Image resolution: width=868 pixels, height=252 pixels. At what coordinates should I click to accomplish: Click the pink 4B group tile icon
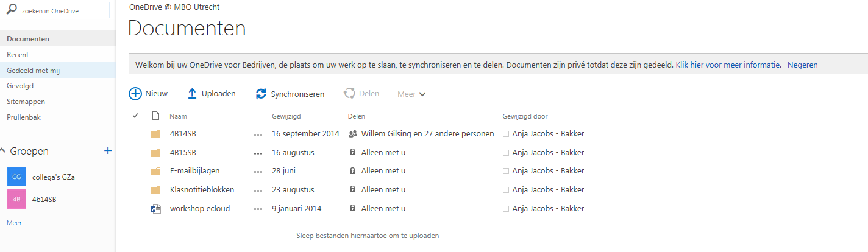pyautogui.click(x=16, y=199)
